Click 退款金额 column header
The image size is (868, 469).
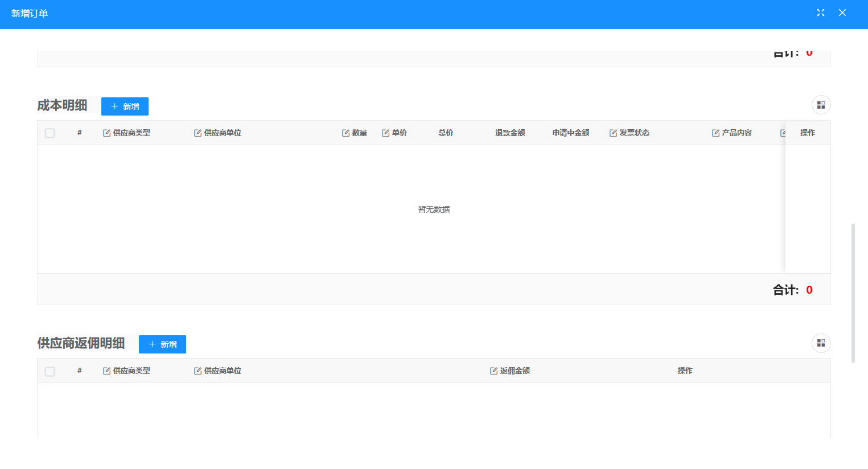coord(510,133)
